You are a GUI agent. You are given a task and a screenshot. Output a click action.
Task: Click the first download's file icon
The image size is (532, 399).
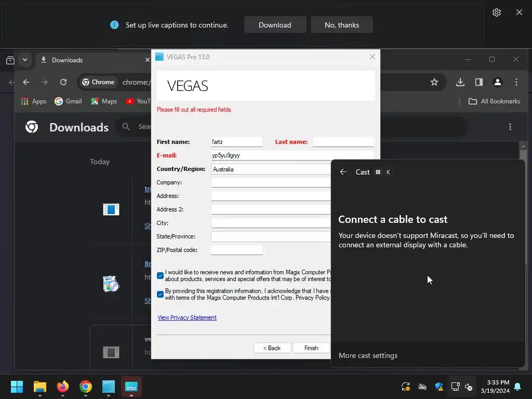pos(111,209)
